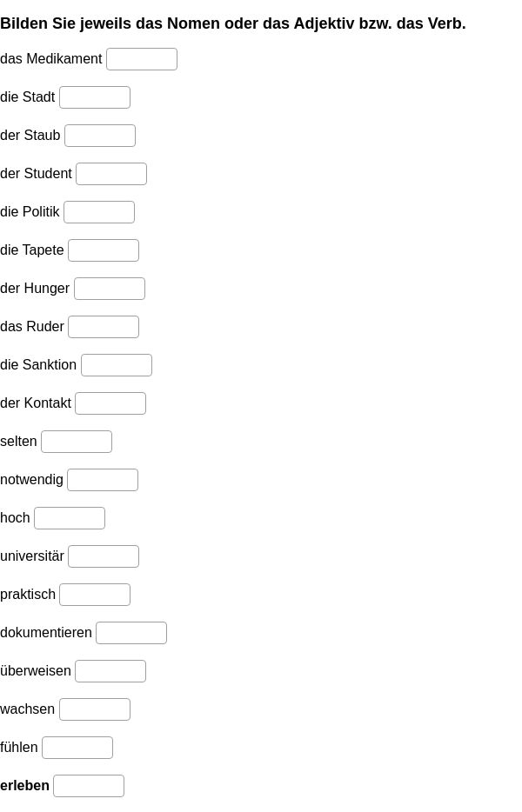Viewport: 522px width, 812px height.
Task: Click the text box next to fühlen
Action: pyautogui.click(x=77, y=749)
